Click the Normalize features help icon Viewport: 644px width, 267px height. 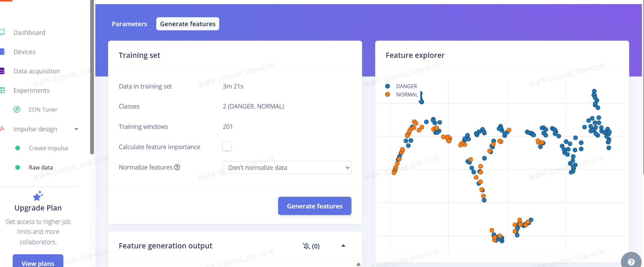point(177,167)
